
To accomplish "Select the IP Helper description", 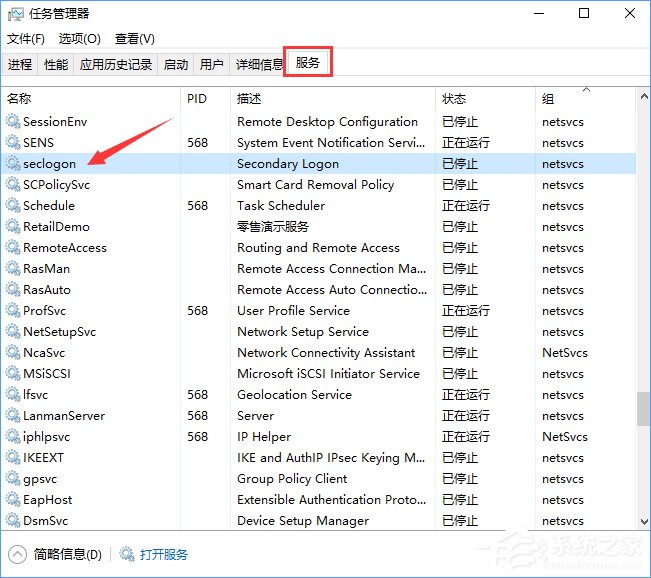I will click(264, 437).
